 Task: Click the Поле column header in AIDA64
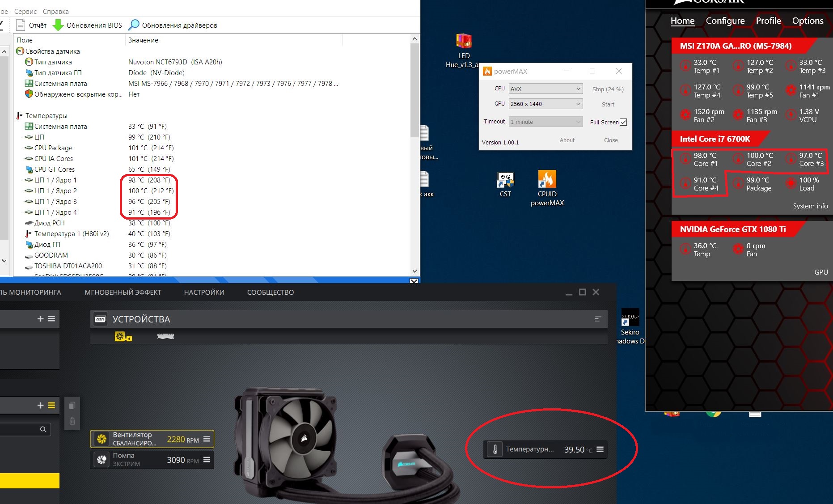point(70,40)
